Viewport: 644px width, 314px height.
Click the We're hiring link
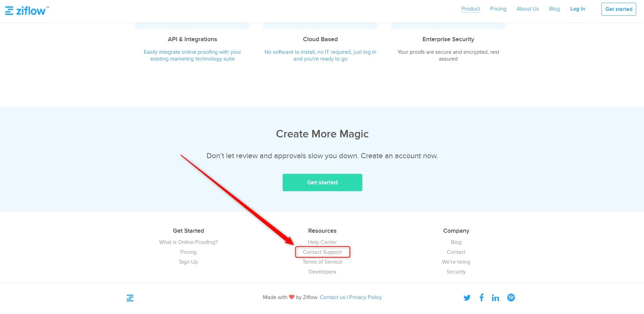[456, 262]
